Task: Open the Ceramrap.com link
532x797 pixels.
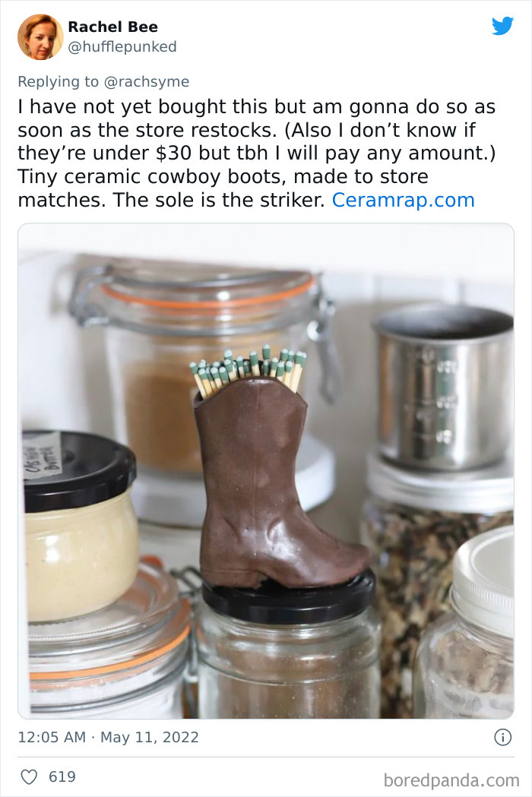Action: pyautogui.click(x=404, y=200)
